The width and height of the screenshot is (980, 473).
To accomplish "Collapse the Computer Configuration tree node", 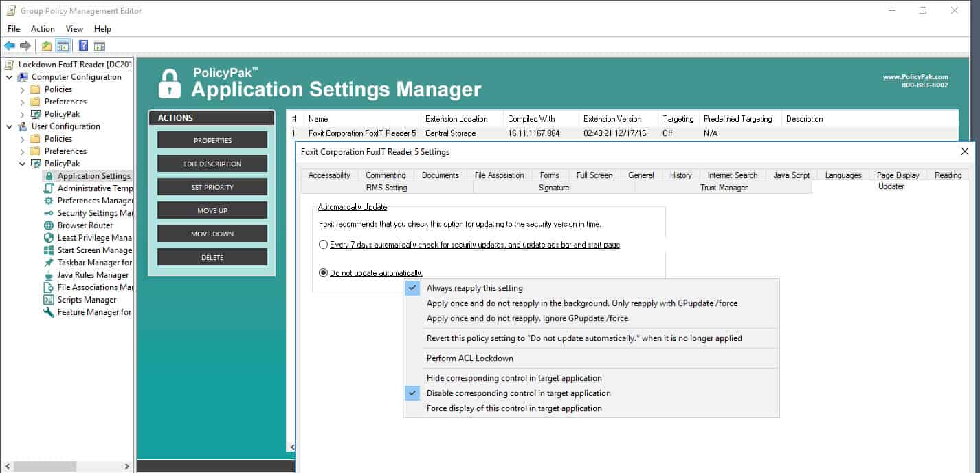I will coord(10,77).
